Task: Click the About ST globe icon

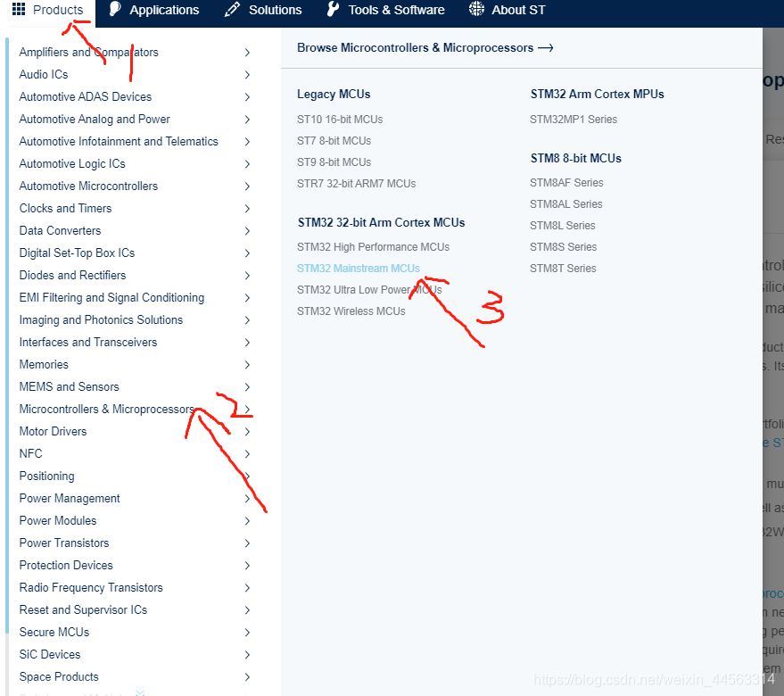Action: coord(476,9)
